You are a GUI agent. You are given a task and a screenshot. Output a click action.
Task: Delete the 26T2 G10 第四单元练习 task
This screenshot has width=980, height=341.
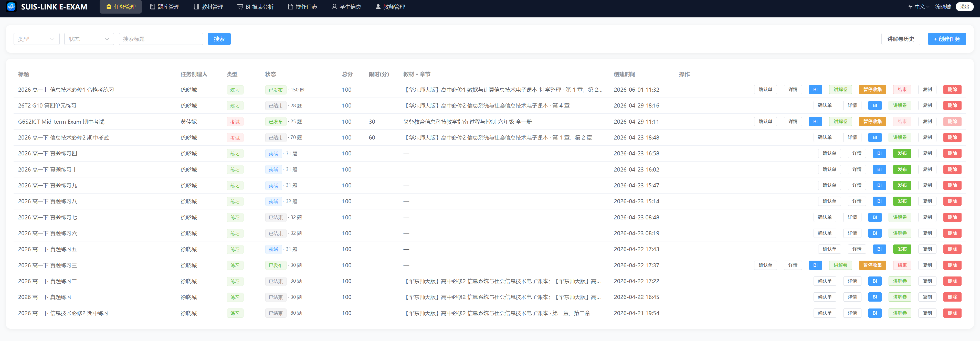point(952,106)
